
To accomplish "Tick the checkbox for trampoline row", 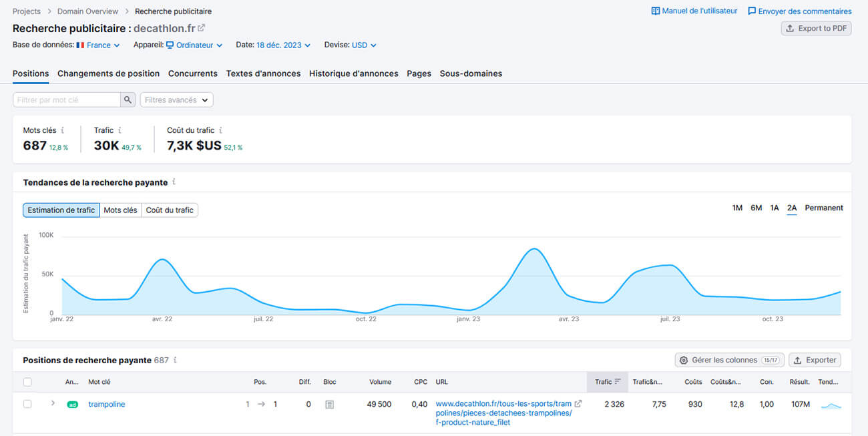I will [x=27, y=404].
